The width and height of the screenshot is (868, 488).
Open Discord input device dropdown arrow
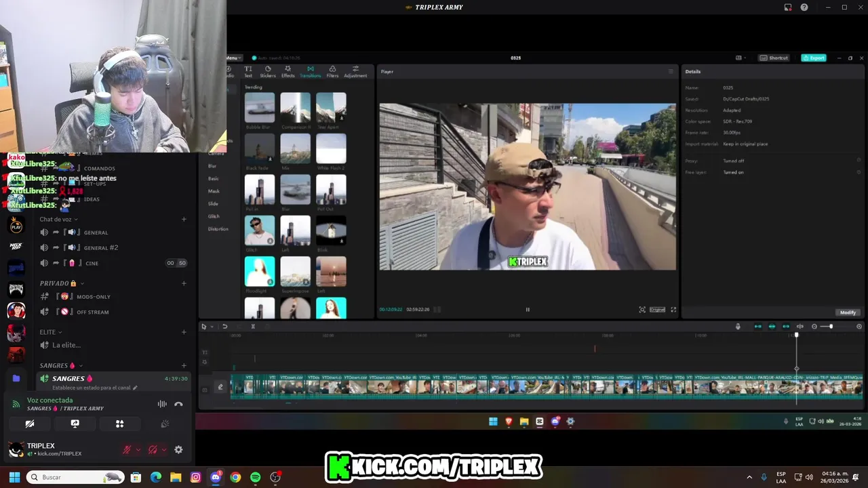pyautogui.click(x=138, y=449)
